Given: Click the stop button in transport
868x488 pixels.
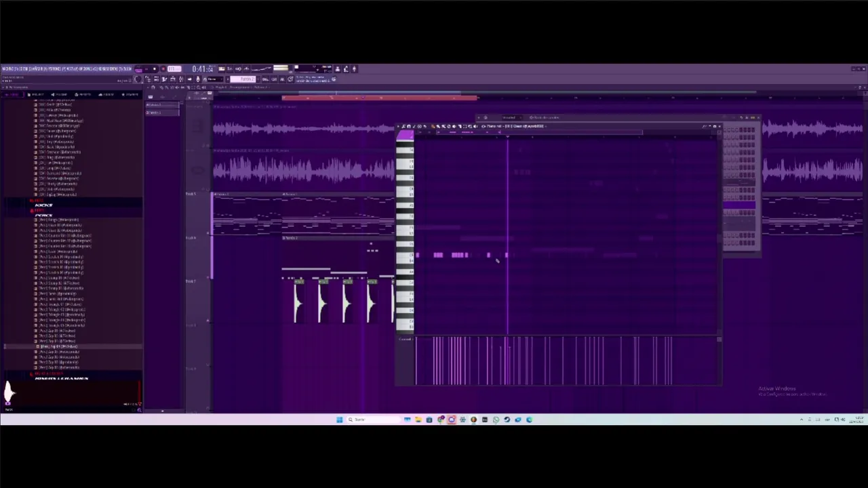Looking at the screenshot, I should click(x=155, y=68).
